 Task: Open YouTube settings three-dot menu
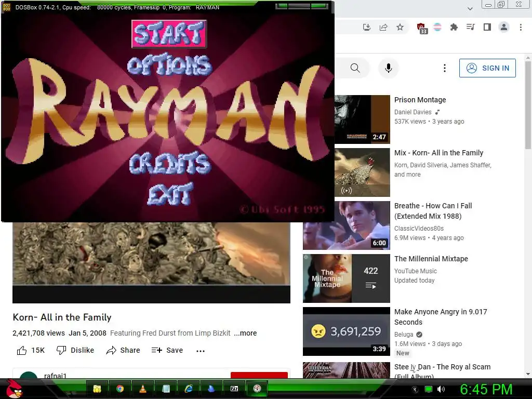[445, 68]
